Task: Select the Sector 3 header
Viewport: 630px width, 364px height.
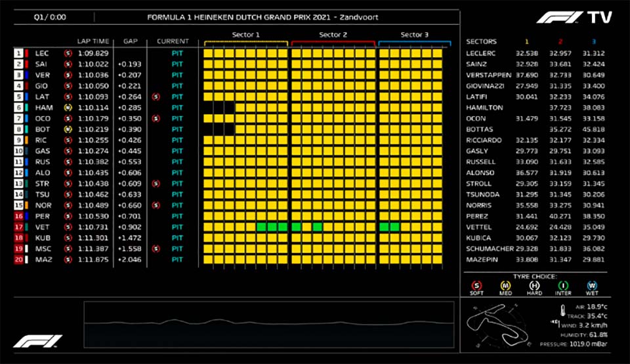Action: (414, 35)
